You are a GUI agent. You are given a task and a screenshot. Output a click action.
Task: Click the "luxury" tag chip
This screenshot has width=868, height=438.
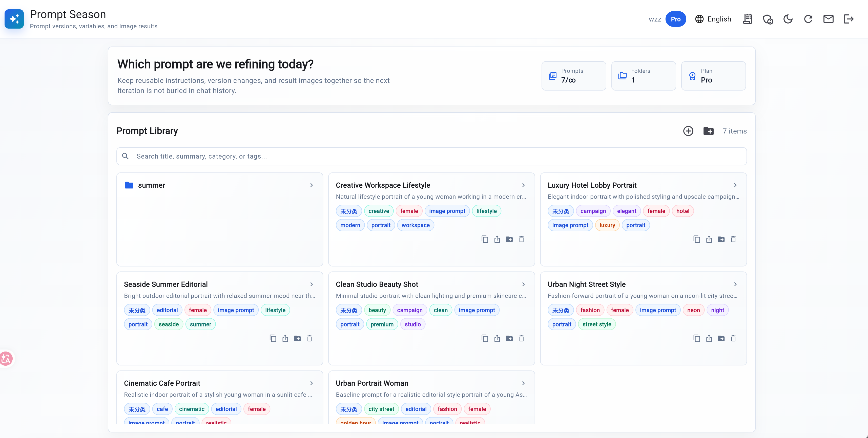pos(607,225)
